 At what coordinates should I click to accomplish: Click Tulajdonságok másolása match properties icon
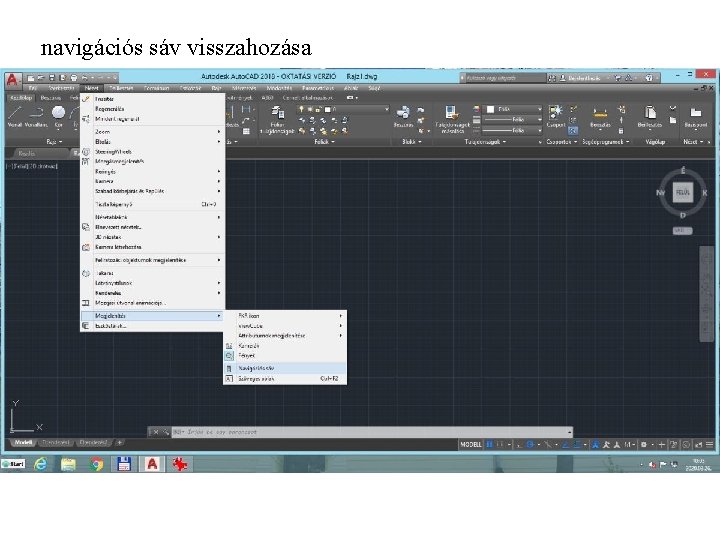coord(452,119)
